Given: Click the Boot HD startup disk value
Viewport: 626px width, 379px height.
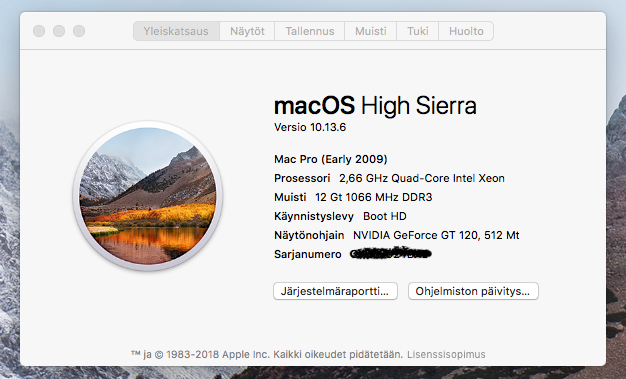Looking at the screenshot, I should [x=385, y=216].
